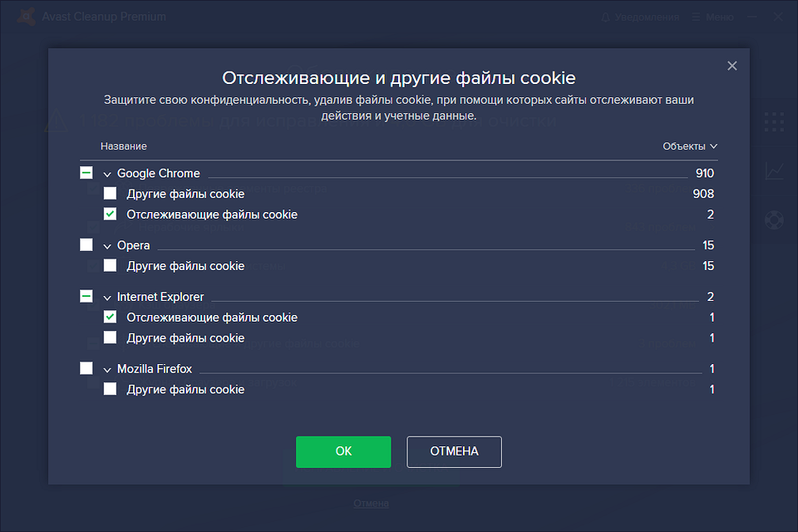Viewport: 798px width, 532px height.
Task: Collapse the Opera group chevron
Action: click(107, 246)
